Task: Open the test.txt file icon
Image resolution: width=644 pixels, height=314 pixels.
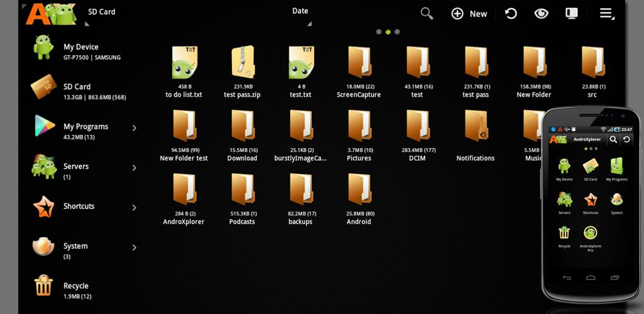Action: point(301,62)
